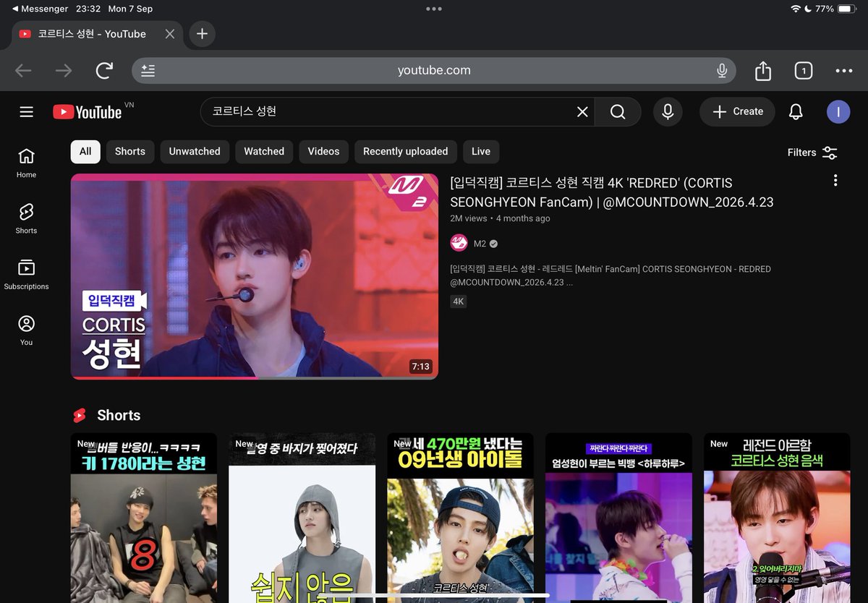Viewport: 868px width, 603px height.
Task: Select the All filter chip
Action: pos(85,152)
